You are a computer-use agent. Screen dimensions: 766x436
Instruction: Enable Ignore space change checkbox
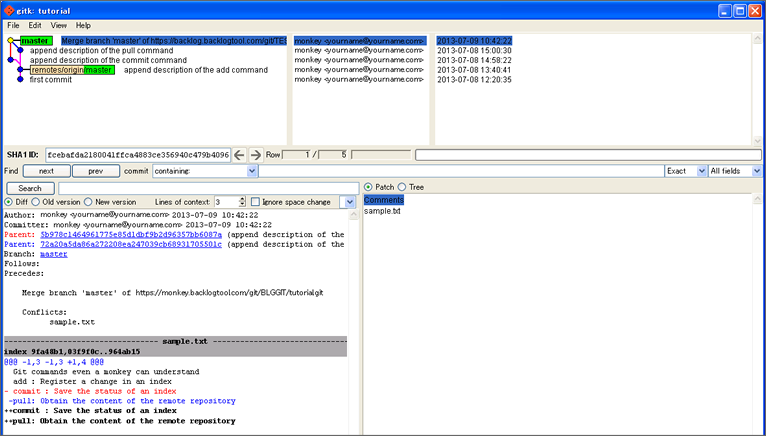pyautogui.click(x=256, y=202)
